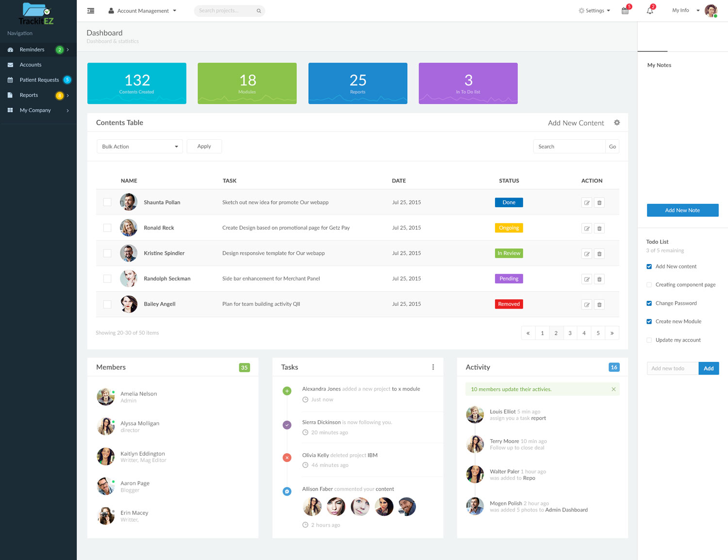Click the Removed status badge
The height and width of the screenshot is (560, 728).
(509, 304)
